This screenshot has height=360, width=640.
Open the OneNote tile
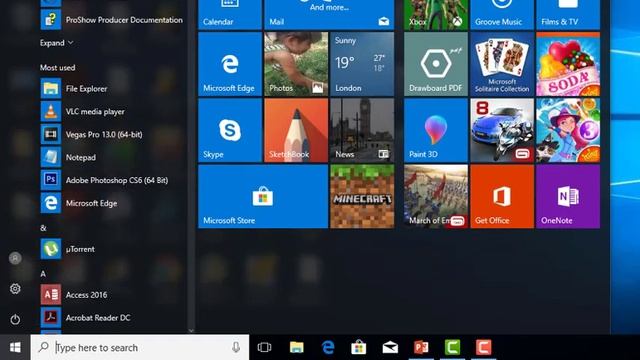(568, 196)
